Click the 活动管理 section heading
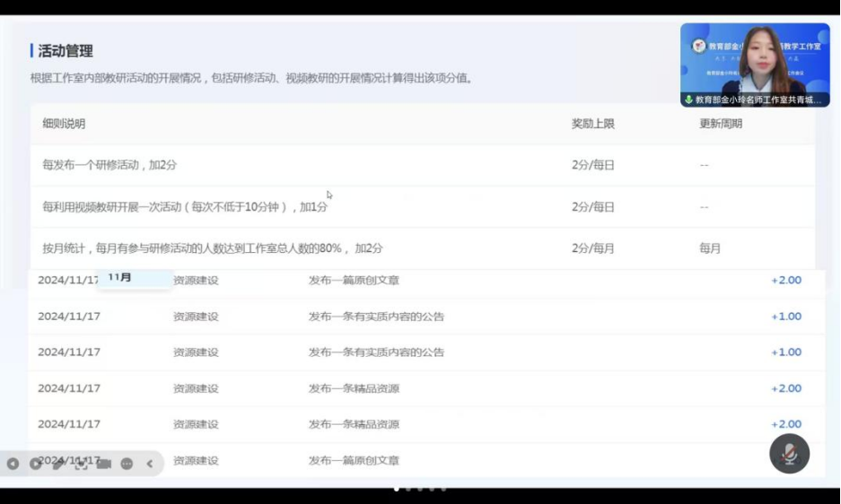This screenshot has height=504, width=841. click(65, 51)
